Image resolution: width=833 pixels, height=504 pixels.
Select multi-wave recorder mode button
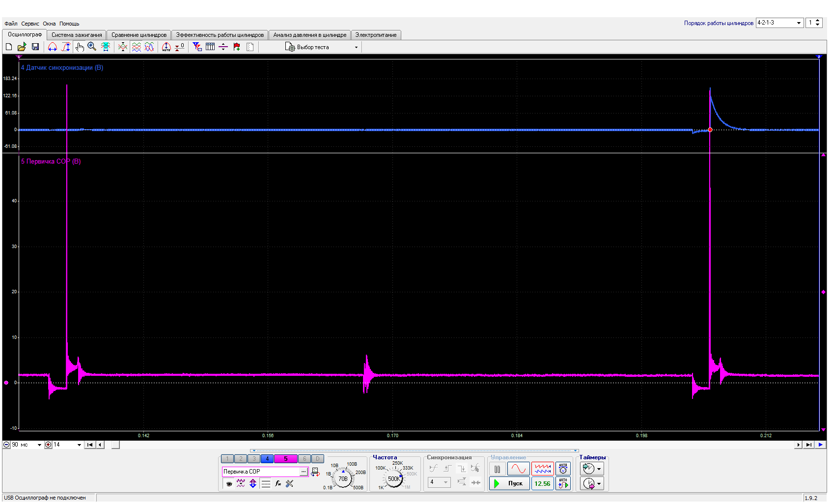(543, 469)
